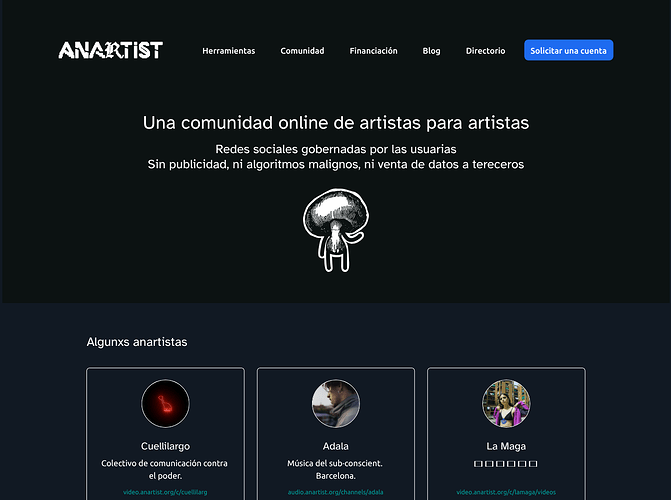The height and width of the screenshot is (500, 671).
Task: Follow the audio.anartist.org/channels/adala link
Action: tap(336, 492)
